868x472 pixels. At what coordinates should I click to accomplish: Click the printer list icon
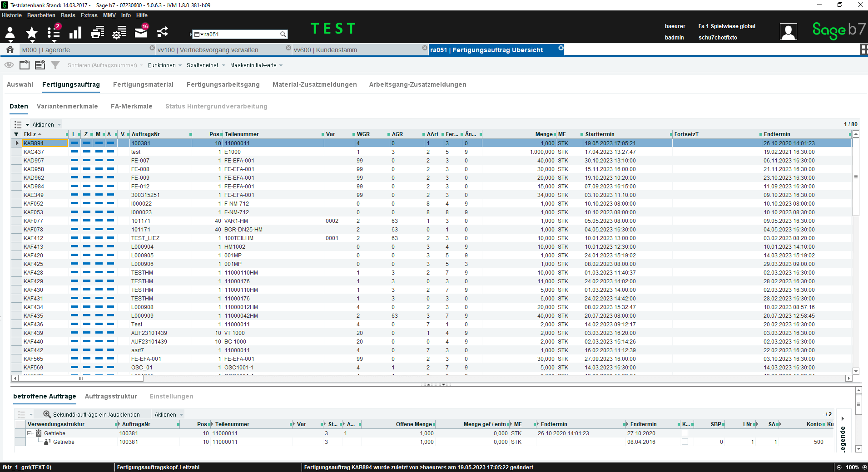click(98, 33)
